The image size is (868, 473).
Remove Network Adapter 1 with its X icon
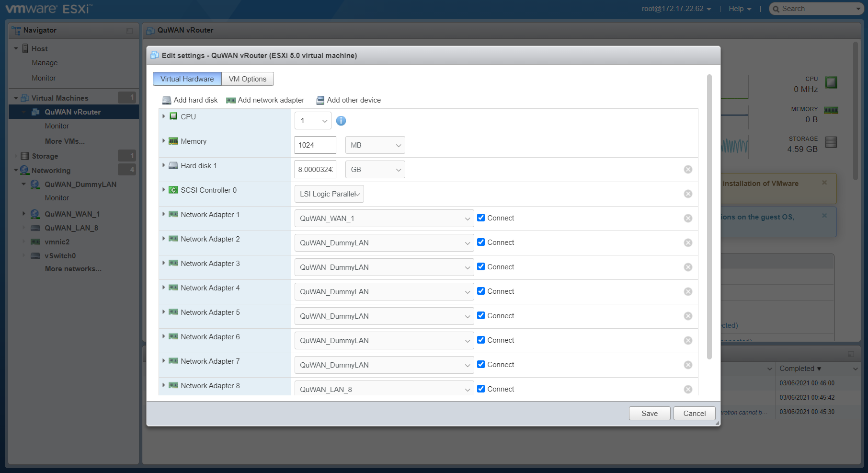coord(688,219)
